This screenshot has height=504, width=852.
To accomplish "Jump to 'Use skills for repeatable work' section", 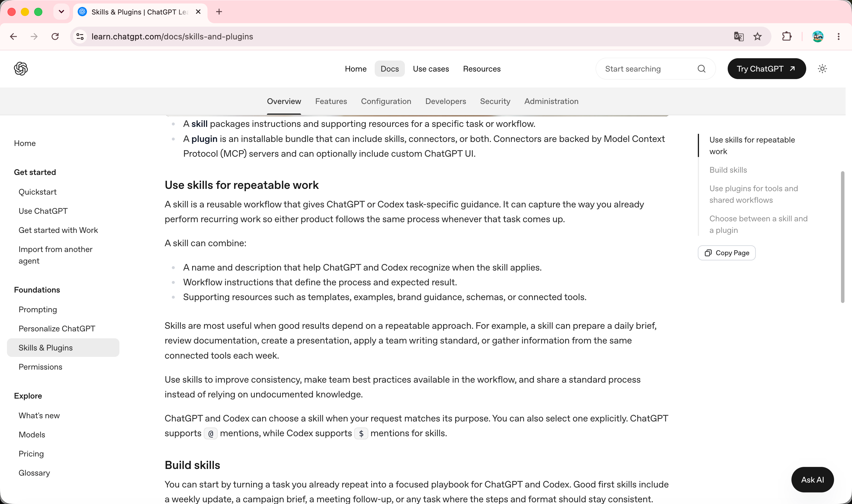I will pos(752,145).
